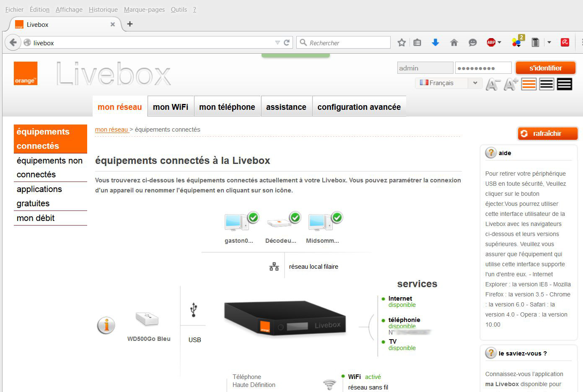Open the ? help menu
The width and height of the screenshot is (583, 392).
[194, 10]
